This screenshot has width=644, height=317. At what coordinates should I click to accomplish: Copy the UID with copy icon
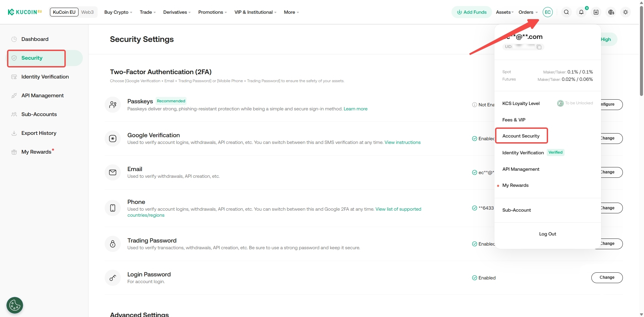(539, 47)
